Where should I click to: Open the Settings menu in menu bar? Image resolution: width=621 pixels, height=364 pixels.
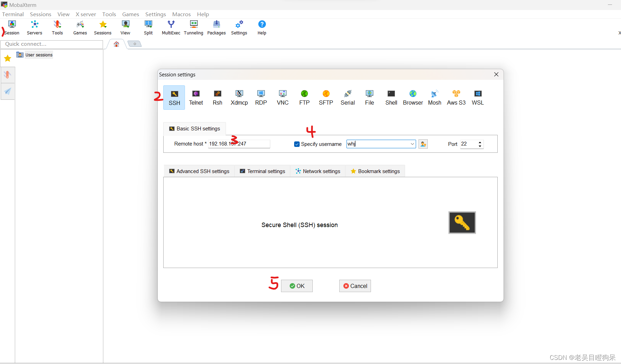[x=156, y=14]
